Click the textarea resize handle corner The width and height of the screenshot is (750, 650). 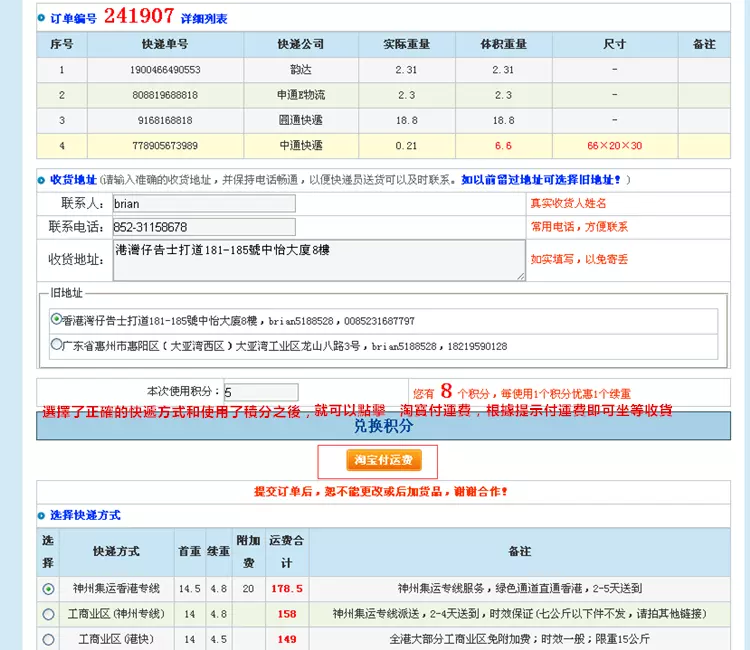click(x=521, y=276)
